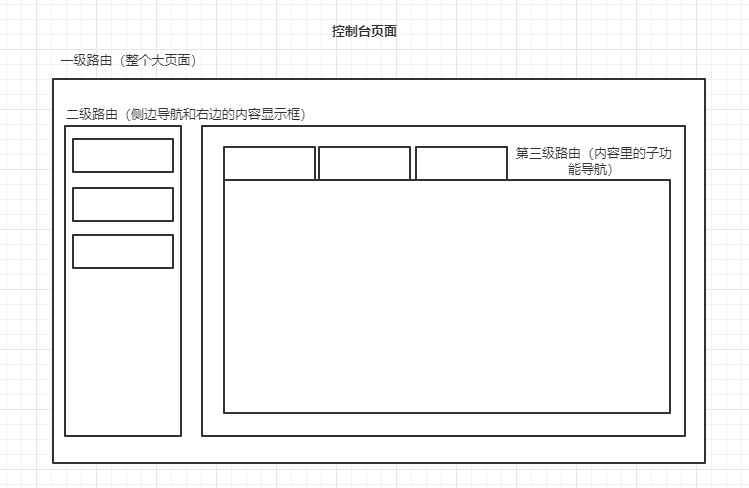Click inside the large content pane below the tabs
This screenshot has width=749, height=488.
pyautogui.click(x=447, y=297)
